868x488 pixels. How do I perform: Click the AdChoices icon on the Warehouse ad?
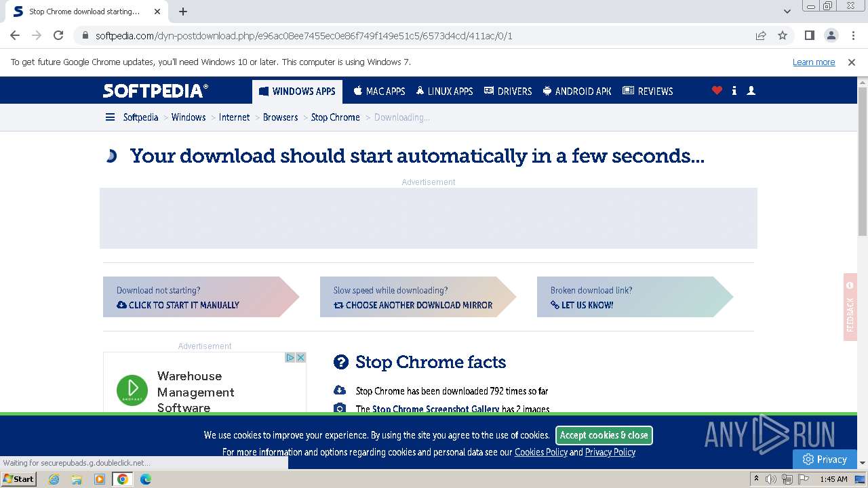(290, 357)
